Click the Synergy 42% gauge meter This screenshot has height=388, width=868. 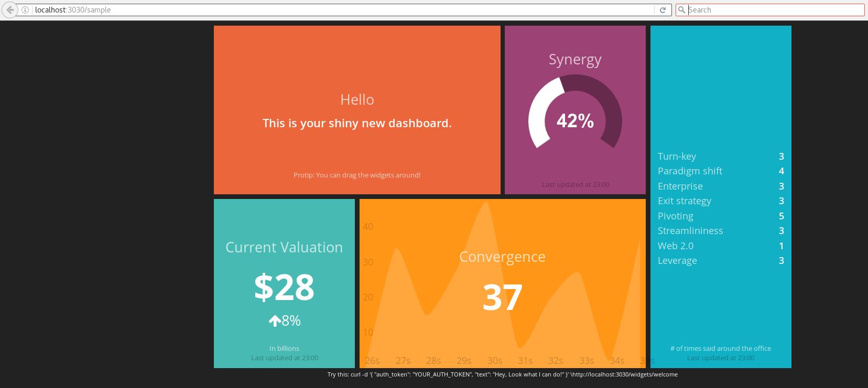(x=575, y=120)
